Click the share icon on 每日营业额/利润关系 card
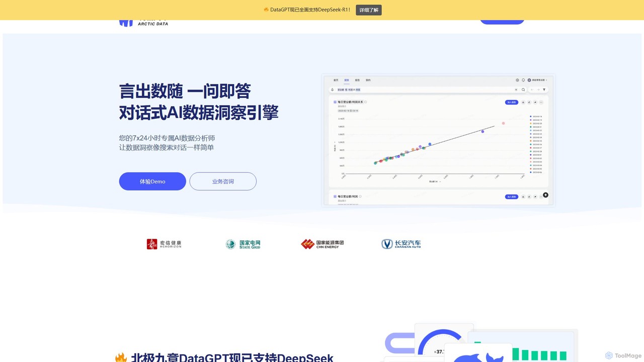The width and height of the screenshot is (644, 362). pos(535,102)
